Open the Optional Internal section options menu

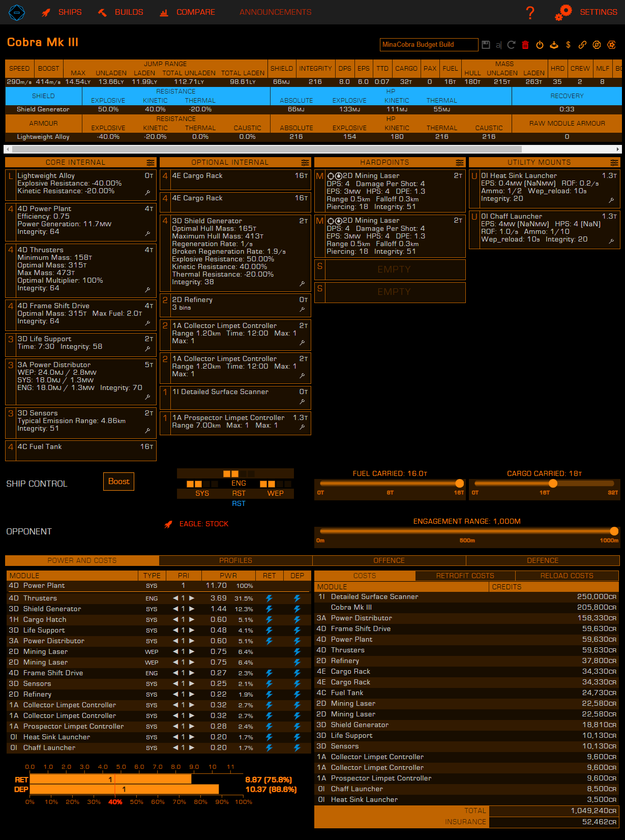[305, 163]
